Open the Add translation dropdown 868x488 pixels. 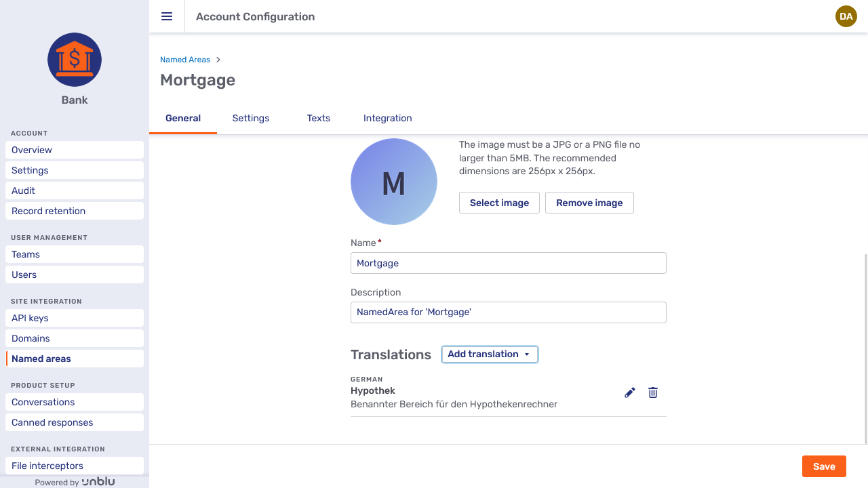489,354
